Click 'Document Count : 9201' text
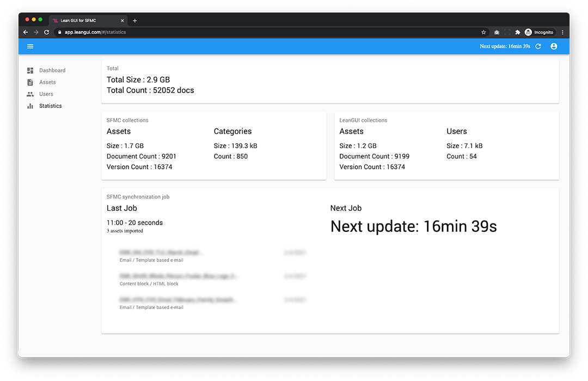This screenshot has height=381, width=588. click(x=142, y=156)
